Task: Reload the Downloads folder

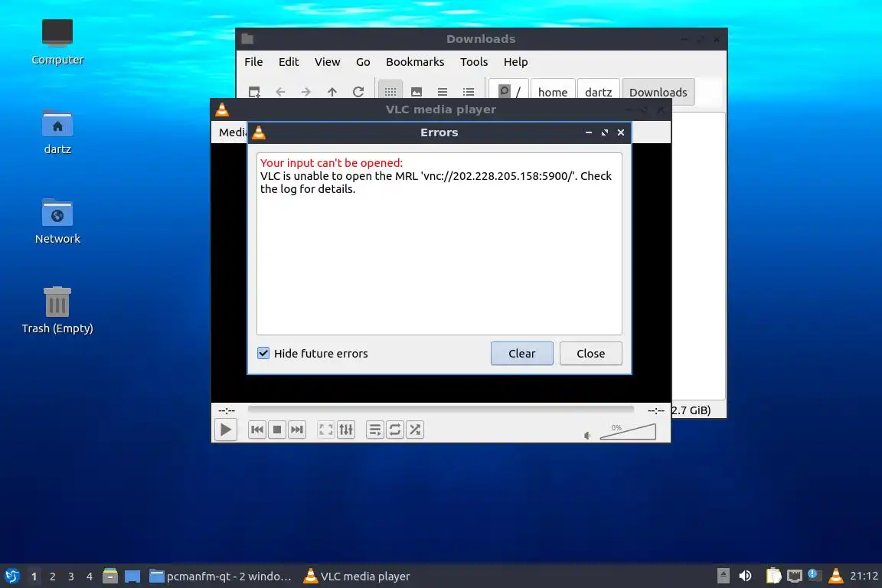Action: 358,92
